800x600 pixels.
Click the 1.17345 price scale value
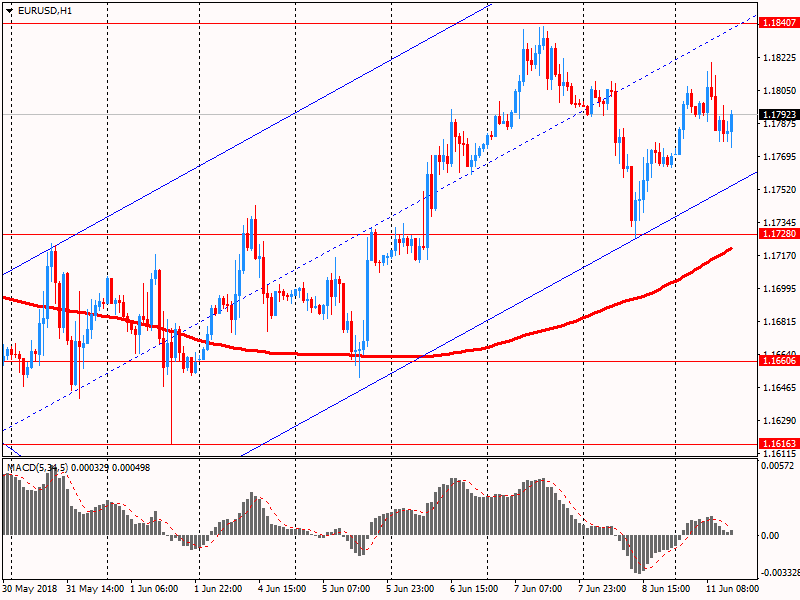pyautogui.click(x=779, y=223)
